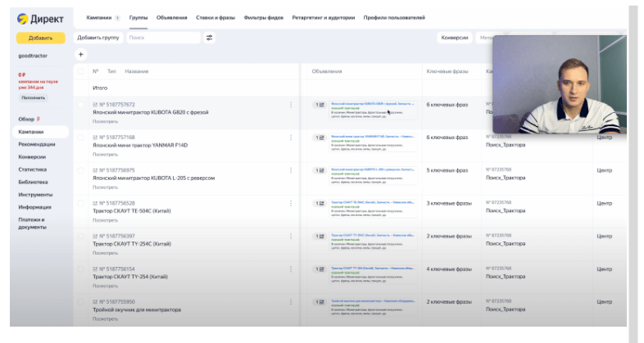This screenshot has height=343, width=644.
Task: Click group type icon beside № 5187756154
Action: click(x=95, y=269)
